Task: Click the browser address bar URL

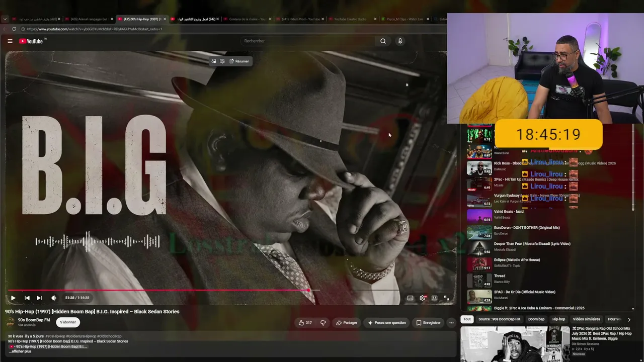Action: coord(95,29)
